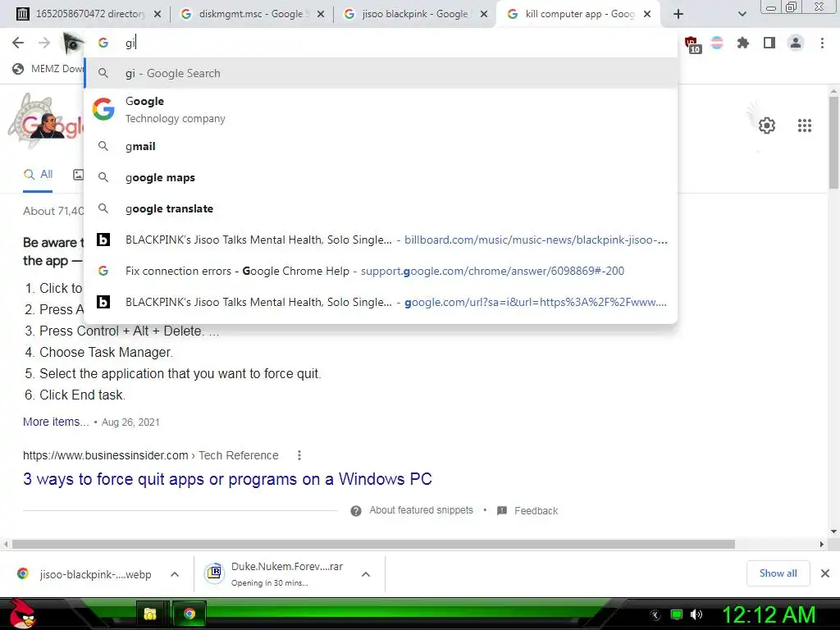Switch to the 1652058670472 directory tab

coord(89,14)
